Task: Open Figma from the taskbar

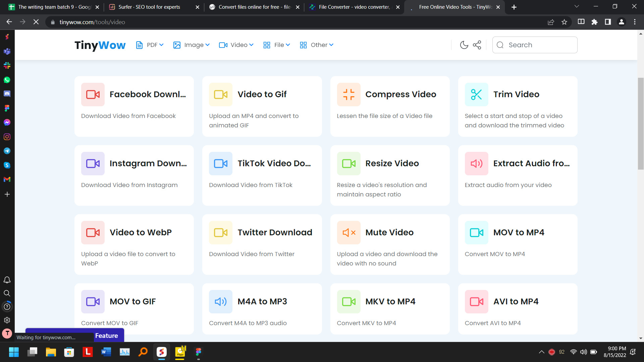Action: click(198, 352)
